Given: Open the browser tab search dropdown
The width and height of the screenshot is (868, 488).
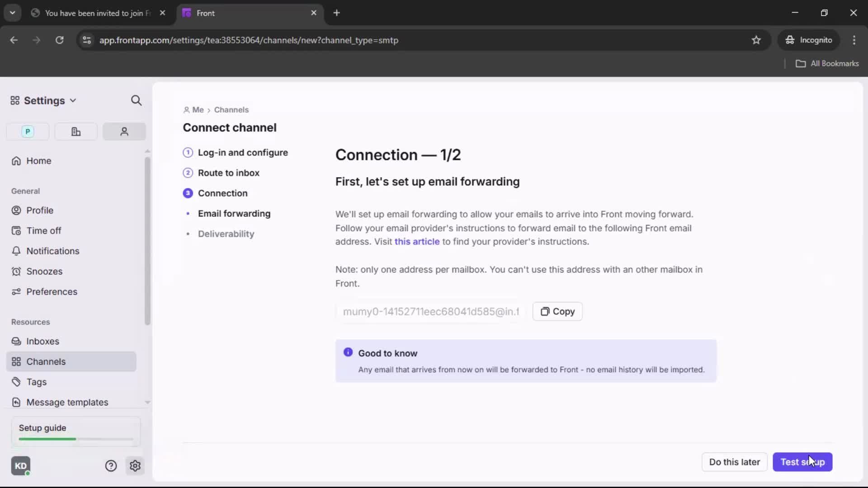Looking at the screenshot, I should [x=13, y=13].
